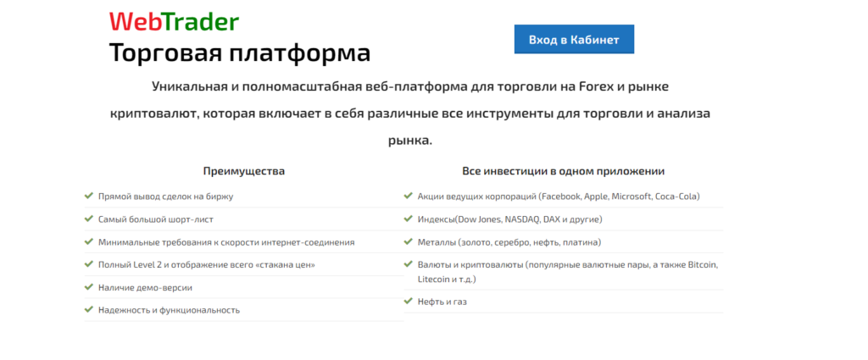Click the paragraph starting with Уникальная и полномасштабная
This screenshot has height=360, width=868.
click(x=409, y=114)
